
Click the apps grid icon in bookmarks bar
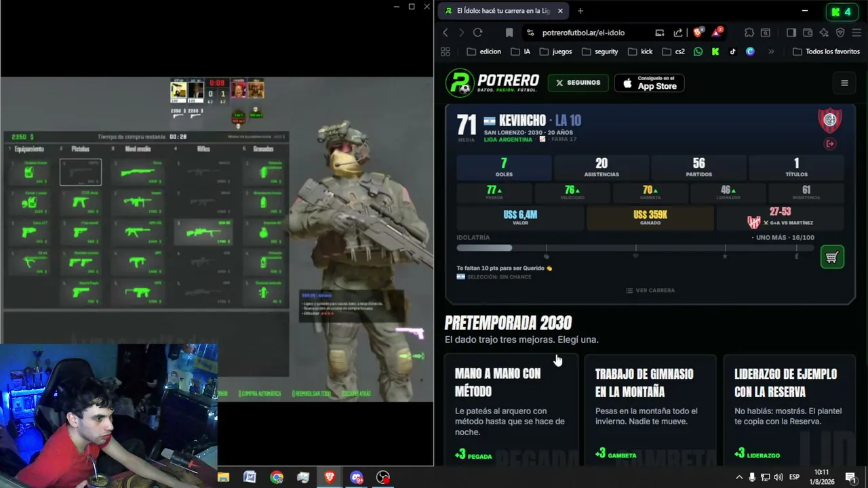tap(446, 52)
